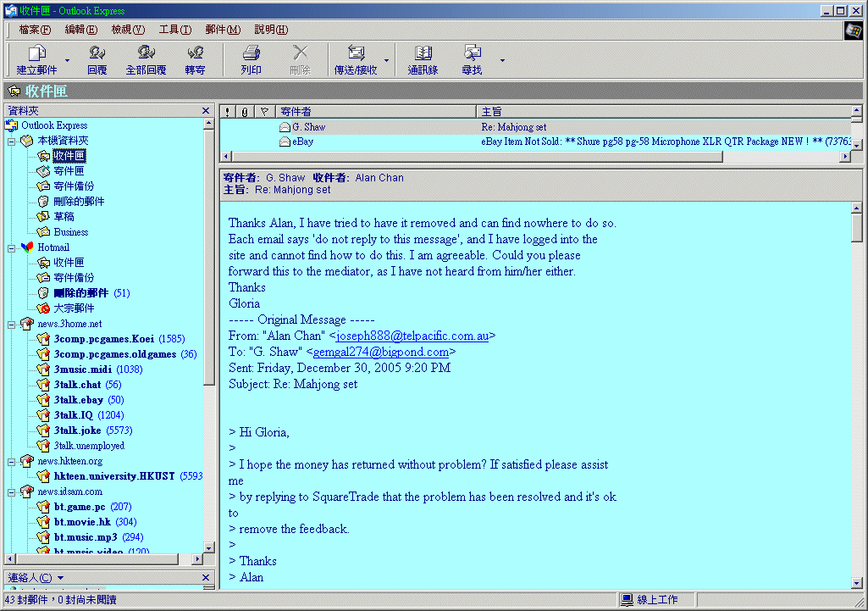The height and width of the screenshot is (611, 868).
Task: Collapse the Hotmail tree node
Action: [x=12, y=248]
